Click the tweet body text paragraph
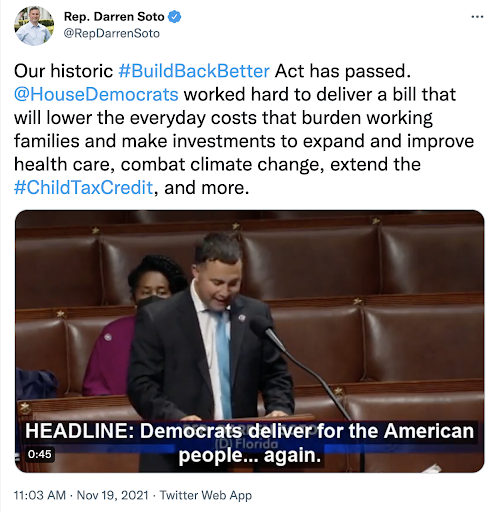The image size is (497, 512). click(x=244, y=129)
